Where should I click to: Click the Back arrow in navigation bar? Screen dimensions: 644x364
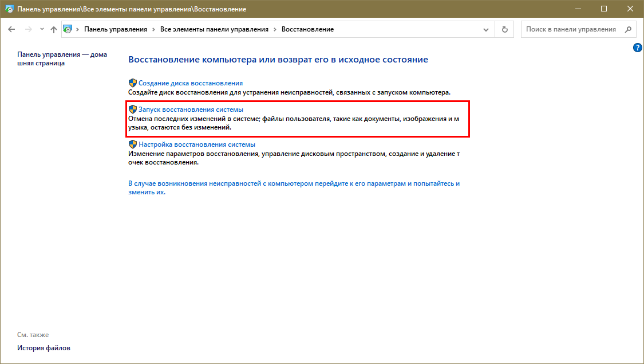pyautogui.click(x=11, y=29)
